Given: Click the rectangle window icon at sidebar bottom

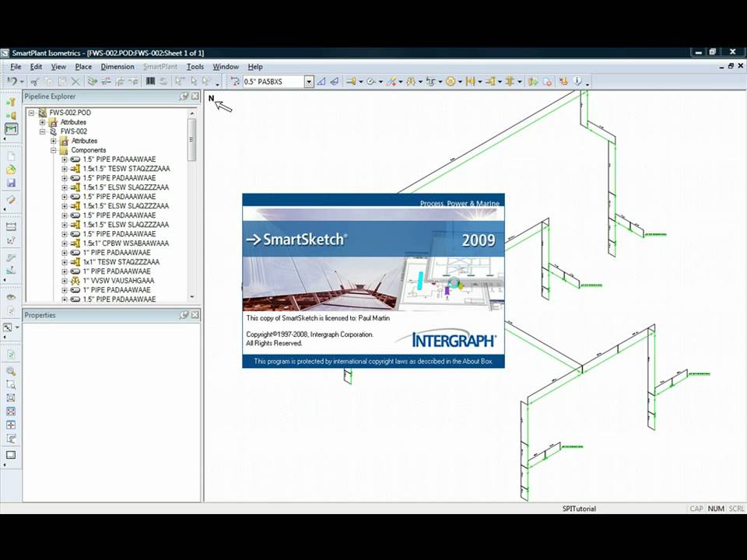Looking at the screenshot, I should click(x=11, y=455).
